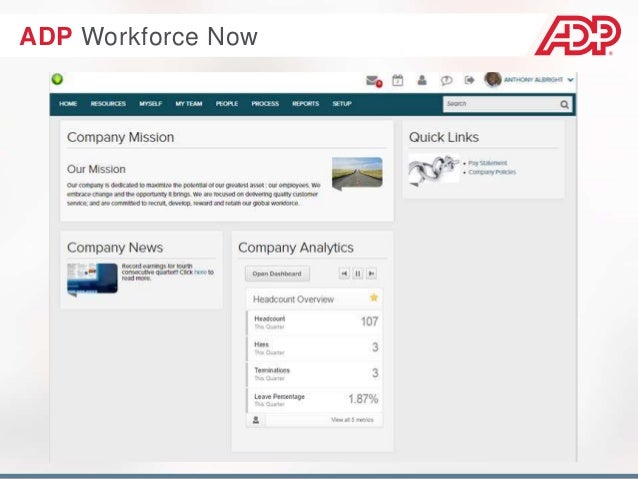638x479 pixels.
Task: Open the Myself menu
Action: (151, 104)
